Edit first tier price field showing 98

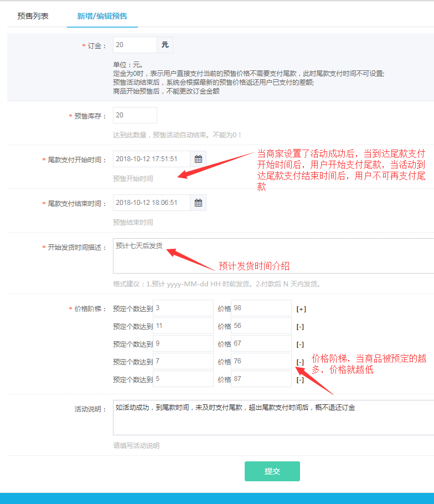coord(261,308)
